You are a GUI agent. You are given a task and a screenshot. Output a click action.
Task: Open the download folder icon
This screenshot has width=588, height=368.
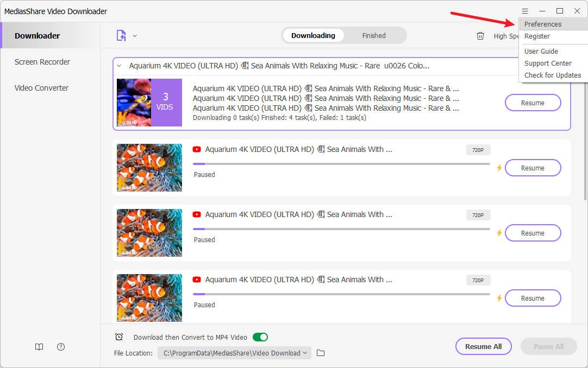(321, 353)
